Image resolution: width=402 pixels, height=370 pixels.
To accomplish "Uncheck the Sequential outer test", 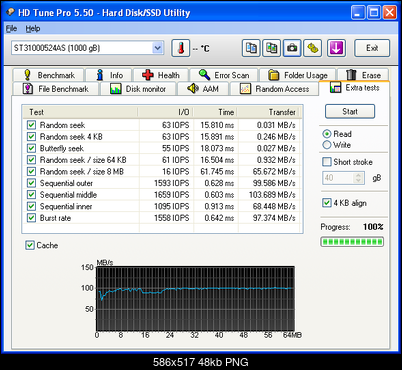I will tap(31, 183).
